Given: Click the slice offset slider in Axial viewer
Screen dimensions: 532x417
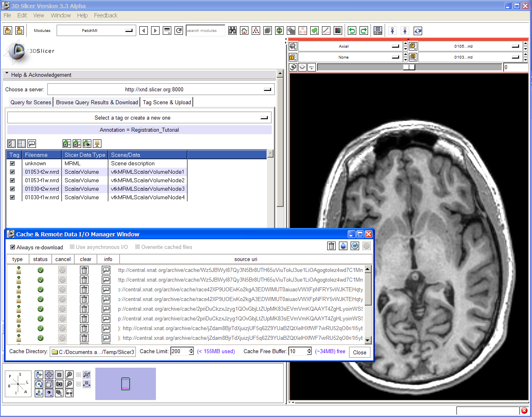Looking at the screenshot, I should [x=409, y=67].
